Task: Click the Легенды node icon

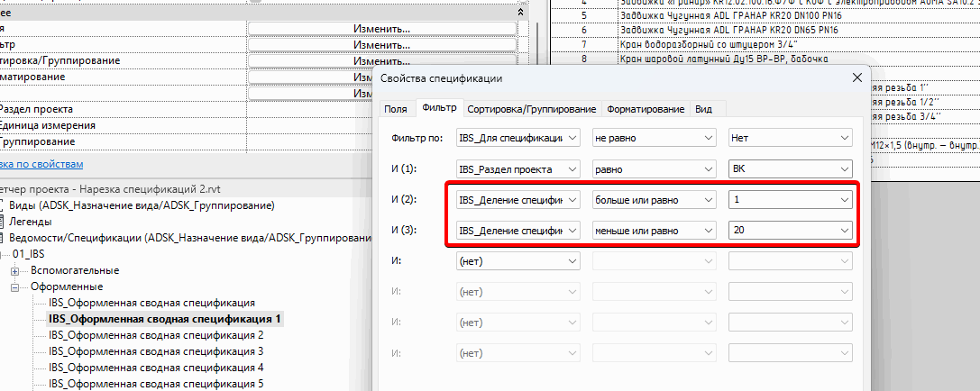Action: (x=3, y=222)
